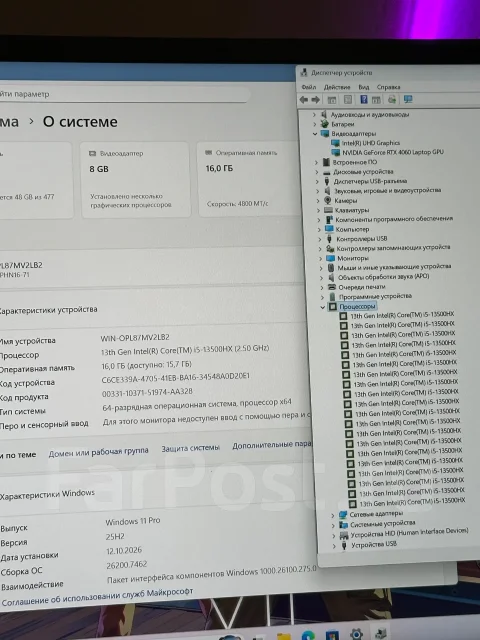Expand Звуковые, игровые и видеоустройства
This screenshot has height=640, width=480.
pyautogui.click(x=318, y=191)
